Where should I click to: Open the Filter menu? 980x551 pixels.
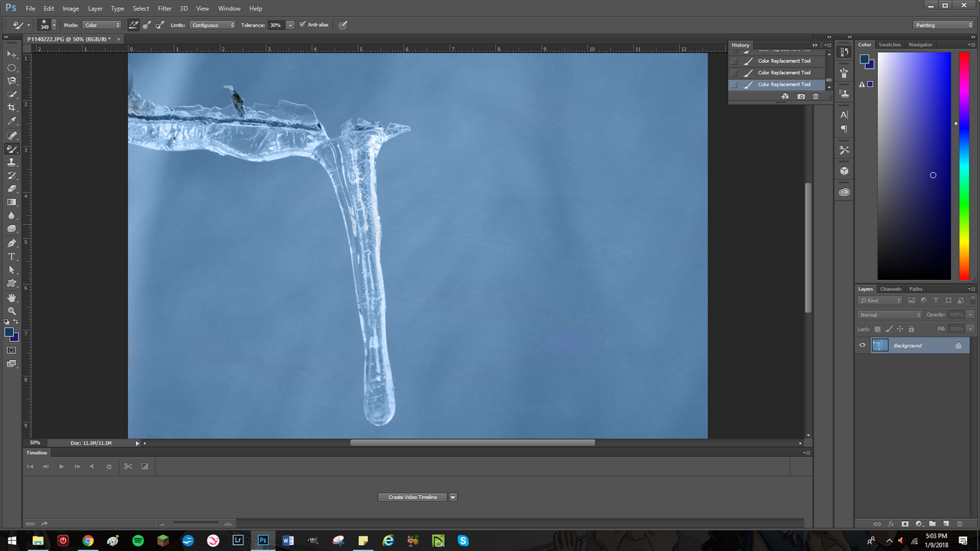click(x=165, y=8)
